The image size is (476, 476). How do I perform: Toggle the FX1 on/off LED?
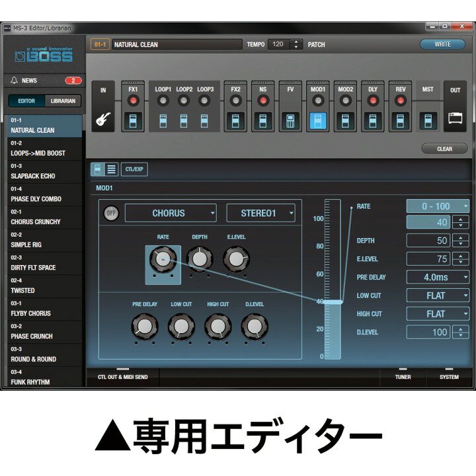tap(133, 100)
